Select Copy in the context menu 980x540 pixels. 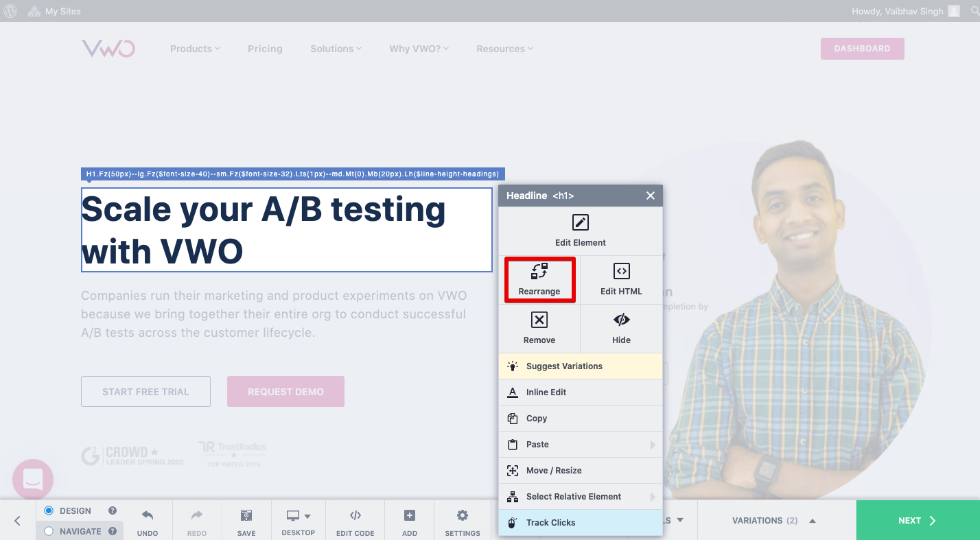tap(580, 419)
